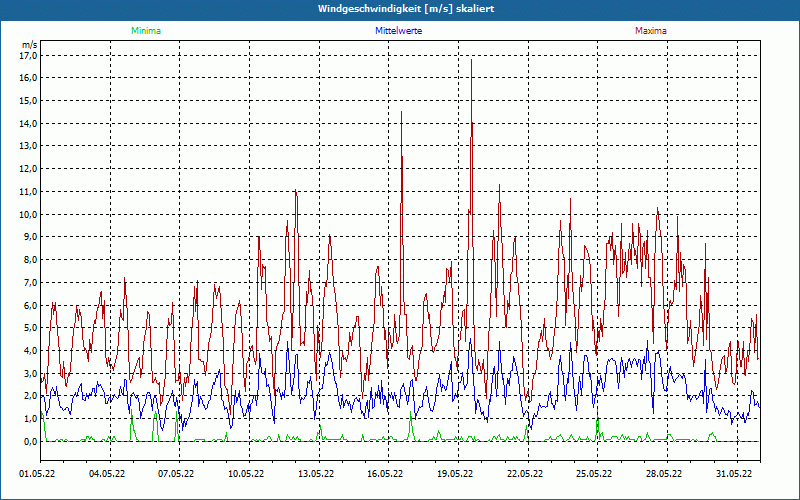The width and height of the screenshot is (800, 500).
Task: Click the red Maxima peak reaching 14,5 m/s
Action: coord(402,112)
